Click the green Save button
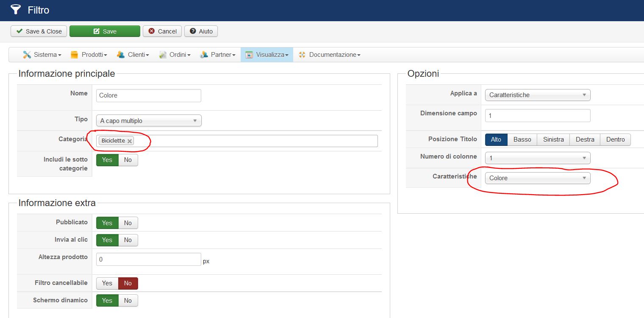Screen dimensions: 644x318 click(105, 31)
